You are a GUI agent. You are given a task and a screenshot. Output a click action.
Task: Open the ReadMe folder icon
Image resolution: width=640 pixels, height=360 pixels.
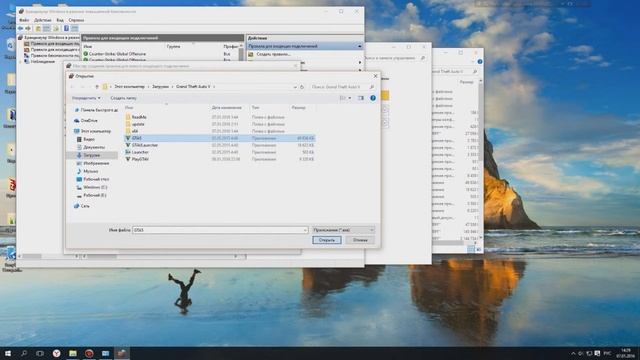(128, 117)
